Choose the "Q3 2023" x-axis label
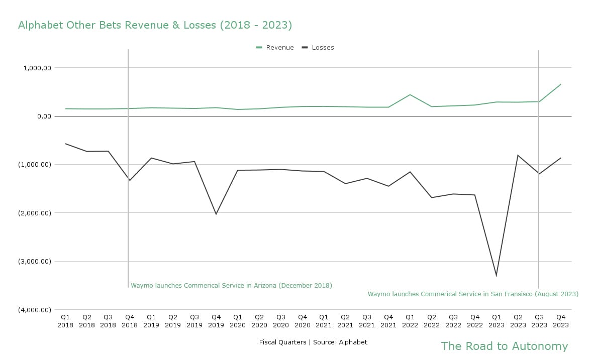Image resolution: width=590 pixels, height=364 pixels. click(539, 321)
